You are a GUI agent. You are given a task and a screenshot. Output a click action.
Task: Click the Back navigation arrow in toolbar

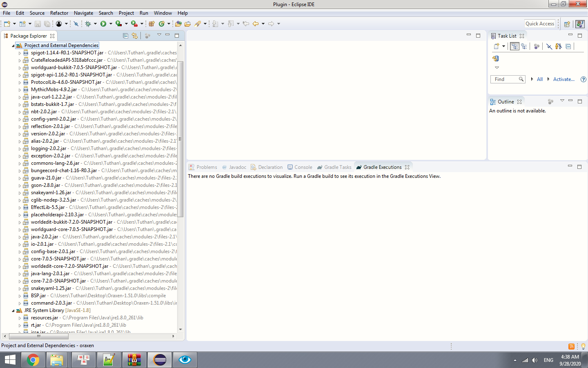point(256,24)
